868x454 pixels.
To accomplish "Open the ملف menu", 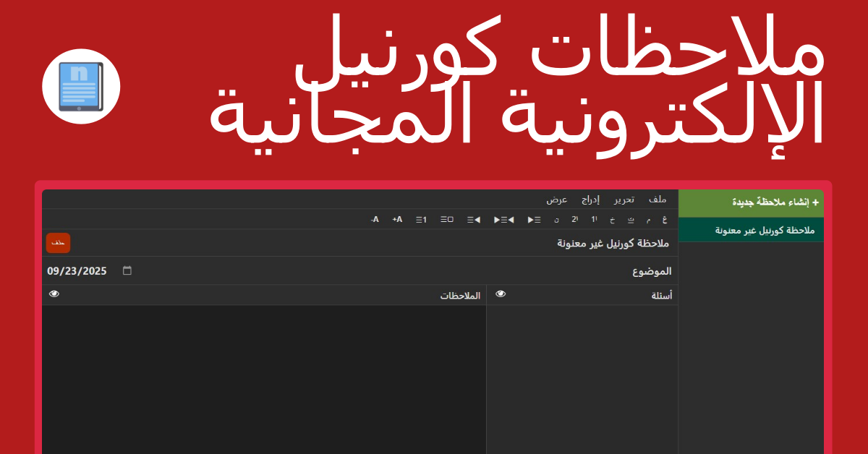I will [658, 200].
